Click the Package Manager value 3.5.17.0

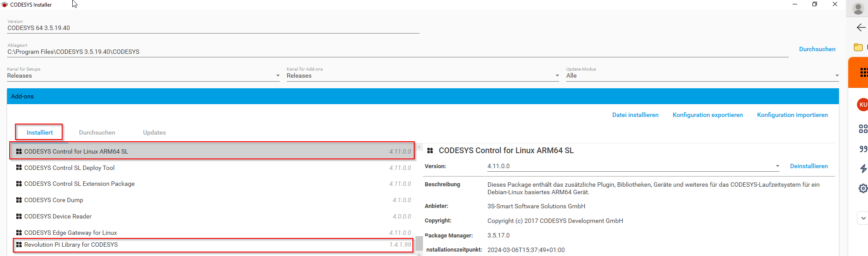click(x=498, y=235)
